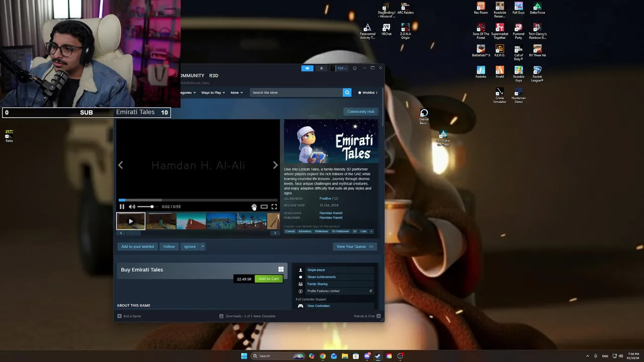Open the Wishlist 1 link
This screenshot has height=362, width=644.
click(x=368, y=93)
